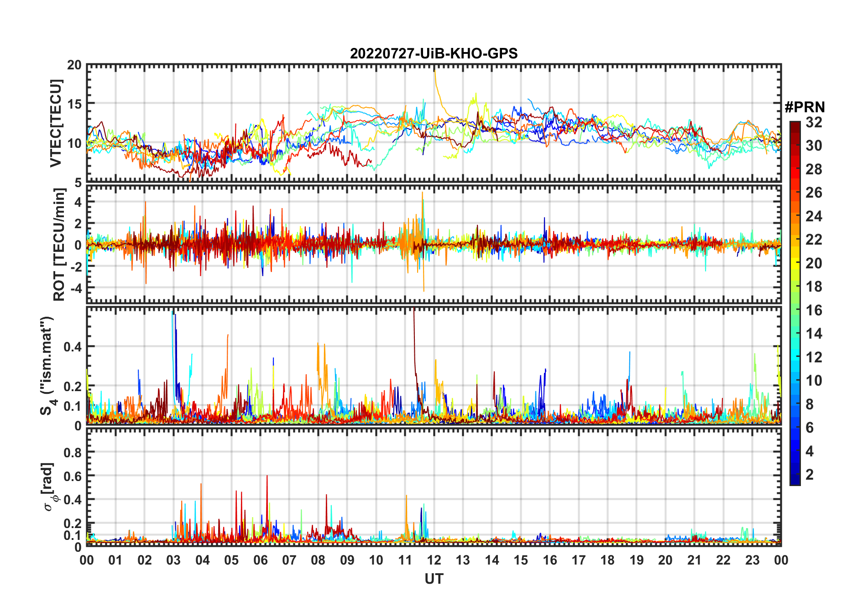Click x-axis tick label 03
Image resolution: width=868 pixels, height=607 pixels.
click(x=173, y=560)
